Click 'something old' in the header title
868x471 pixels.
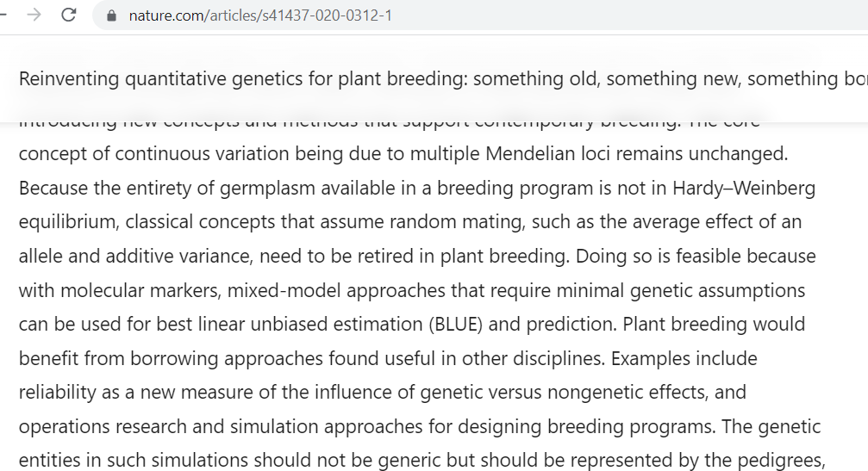point(536,79)
